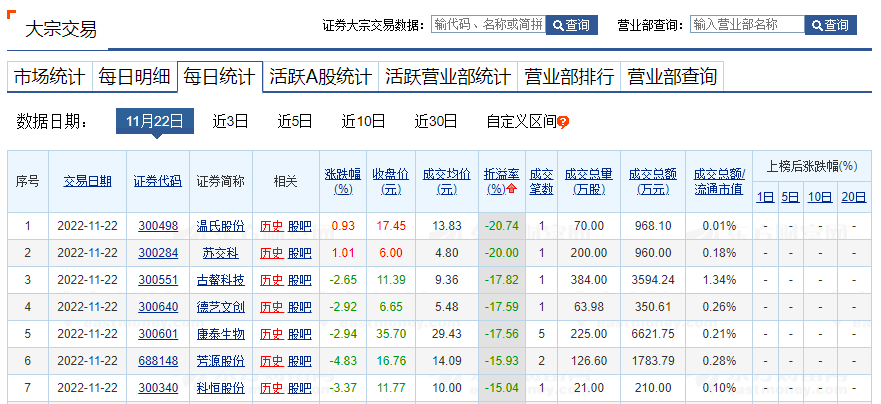Switch to the 市场统计 tab
The width and height of the screenshot is (881, 404).
(x=48, y=76)
